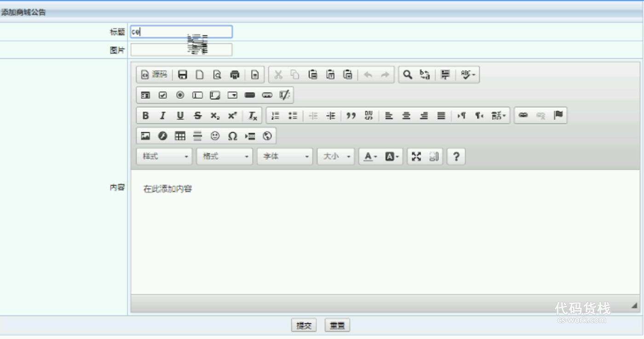
Task: Select the Print document icon
Action: (x=235, y=74)
